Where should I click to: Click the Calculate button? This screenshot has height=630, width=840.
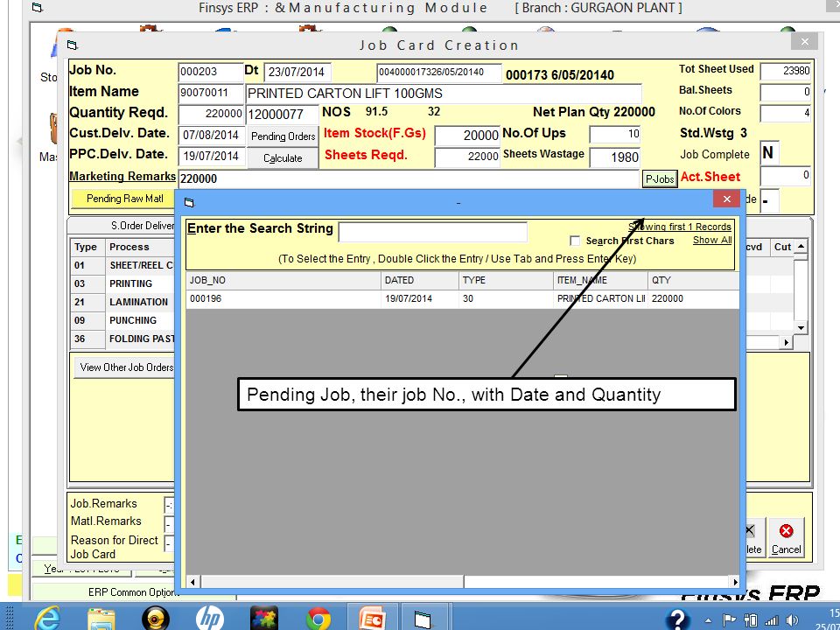[283, 158]
